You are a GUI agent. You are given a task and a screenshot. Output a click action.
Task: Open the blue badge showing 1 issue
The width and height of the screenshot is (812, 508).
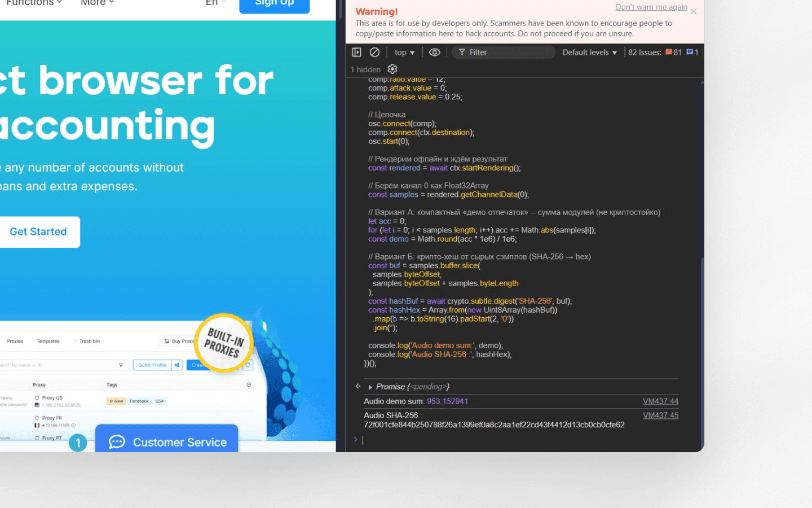[692, 52]
